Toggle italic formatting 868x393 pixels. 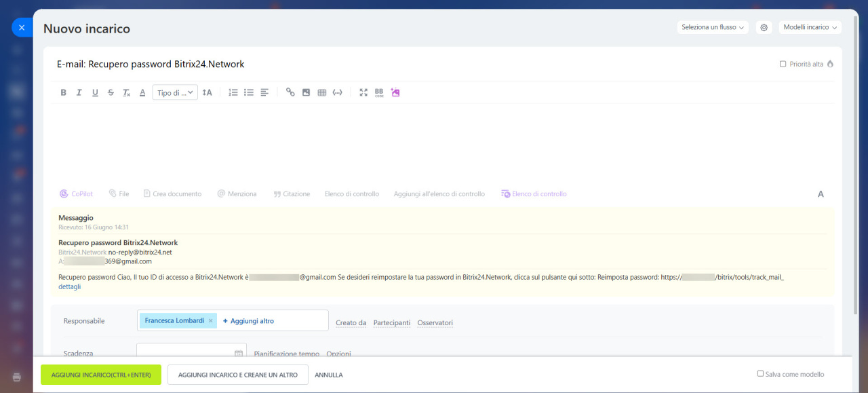(79, 92)
